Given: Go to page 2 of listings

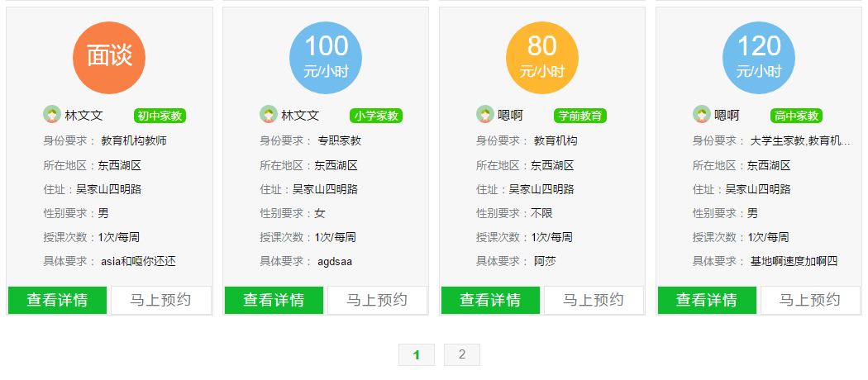Looking at the screenshot, I should 462,355.
